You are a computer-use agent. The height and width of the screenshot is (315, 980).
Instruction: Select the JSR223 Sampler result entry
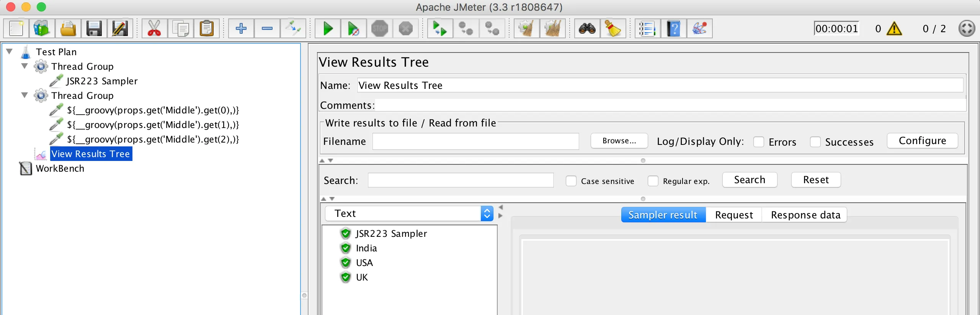pos(391,233)
